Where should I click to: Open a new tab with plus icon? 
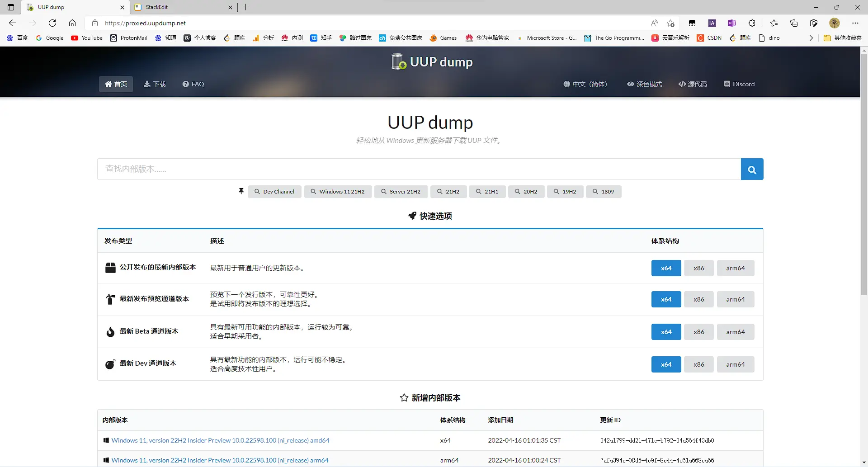[245, 7]
